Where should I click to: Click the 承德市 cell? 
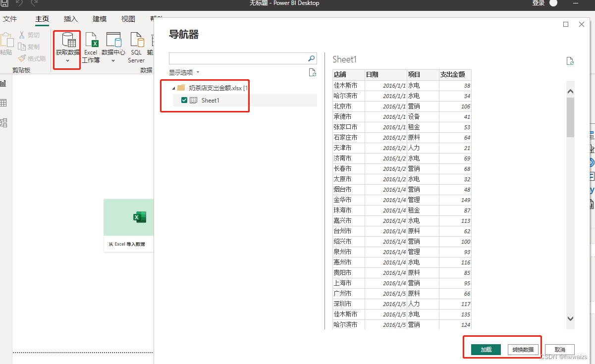[x=349, y=116]
